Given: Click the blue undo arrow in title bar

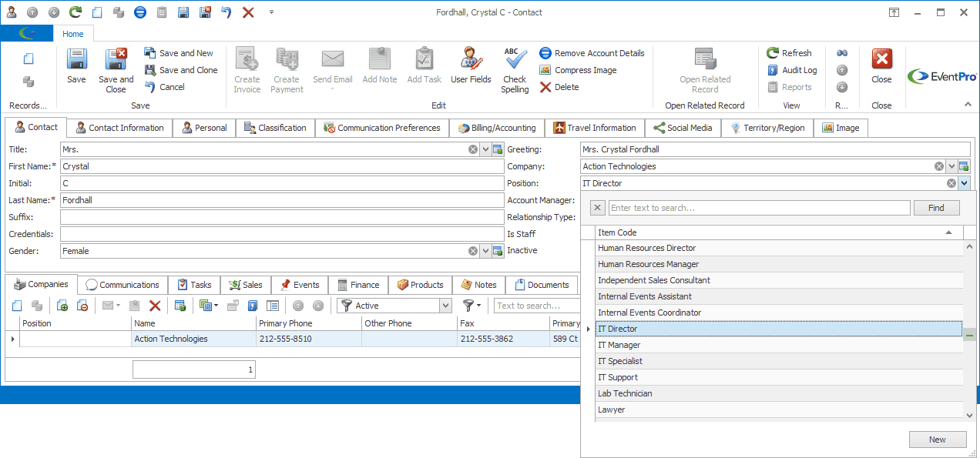Looking at the screenshot, I should (x=227, y=12).
